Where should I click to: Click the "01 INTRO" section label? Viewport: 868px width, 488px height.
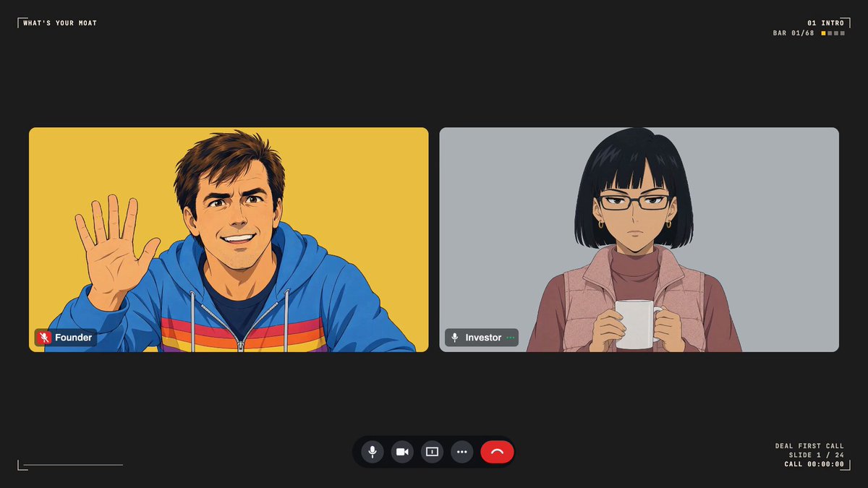[x=825, y=23]
